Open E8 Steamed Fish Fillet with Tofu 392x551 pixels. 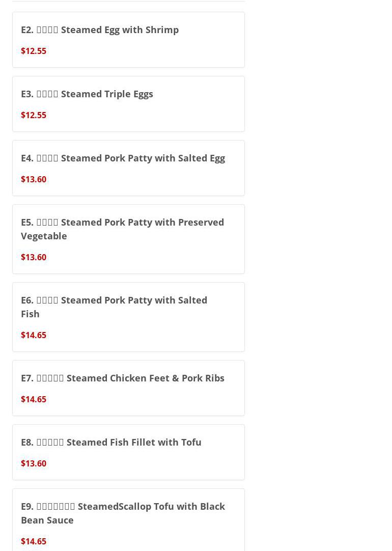tap(111, 442)
